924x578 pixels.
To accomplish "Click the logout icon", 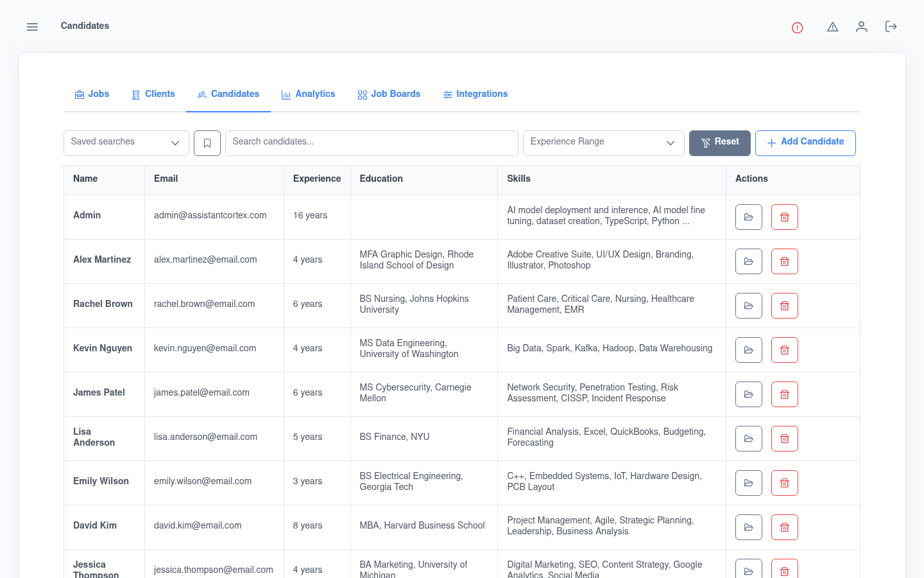I will 891,27.
